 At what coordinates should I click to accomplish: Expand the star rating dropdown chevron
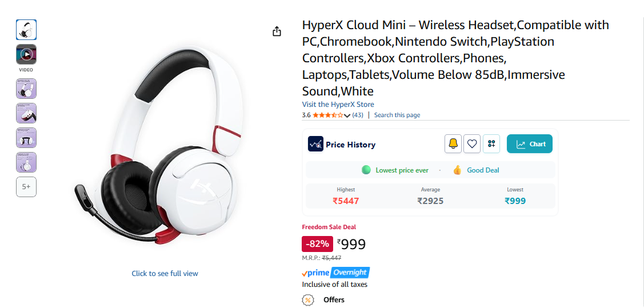point(347,115)
